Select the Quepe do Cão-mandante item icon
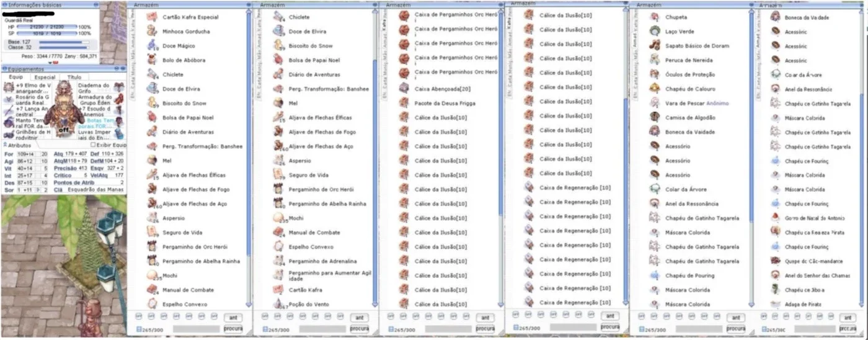This screenshot has height=340, width=868. tap(775, 261)
